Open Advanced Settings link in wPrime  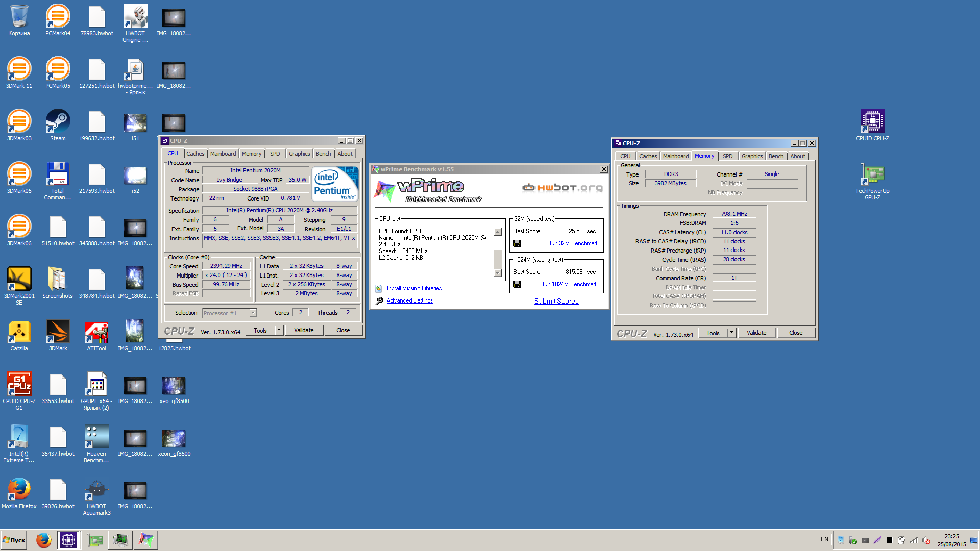point(410,301)
